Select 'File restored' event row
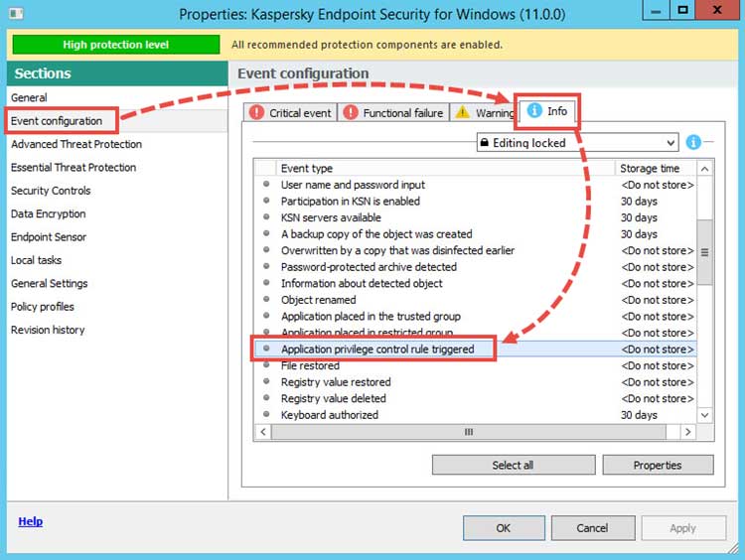This screenshot has width=745, height=560. (475, 365)
